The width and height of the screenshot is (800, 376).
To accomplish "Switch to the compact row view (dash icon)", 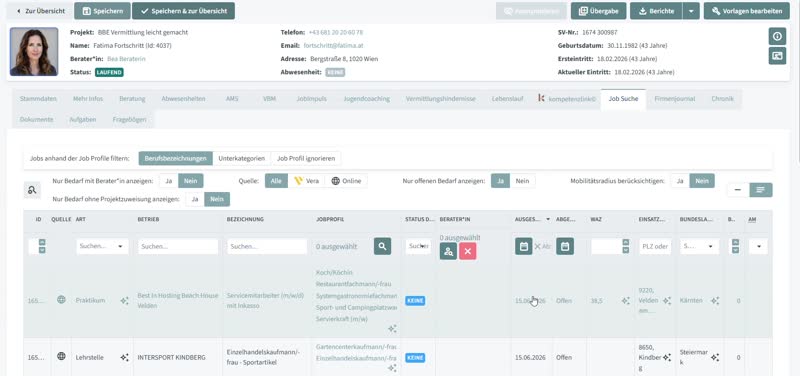I will [738, 190].
